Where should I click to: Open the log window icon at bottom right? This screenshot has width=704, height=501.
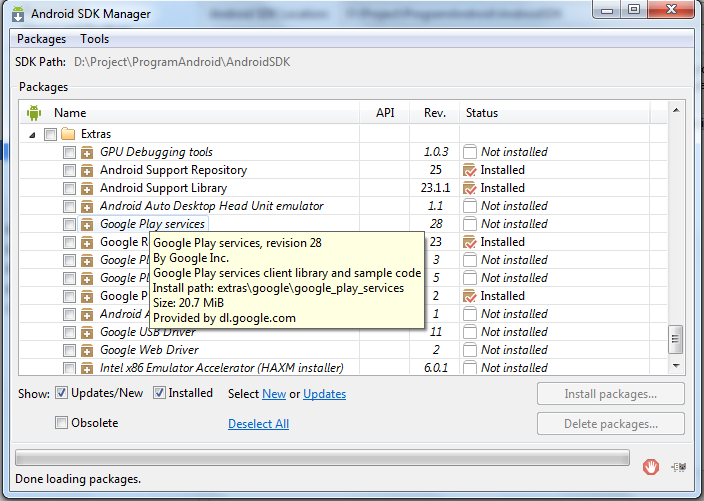coord(678,467)
